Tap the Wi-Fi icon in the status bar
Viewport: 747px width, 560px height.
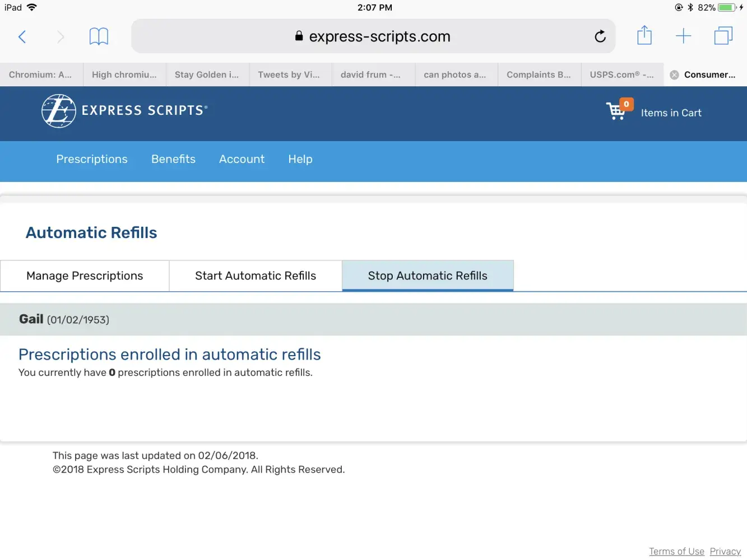point(32,7)
